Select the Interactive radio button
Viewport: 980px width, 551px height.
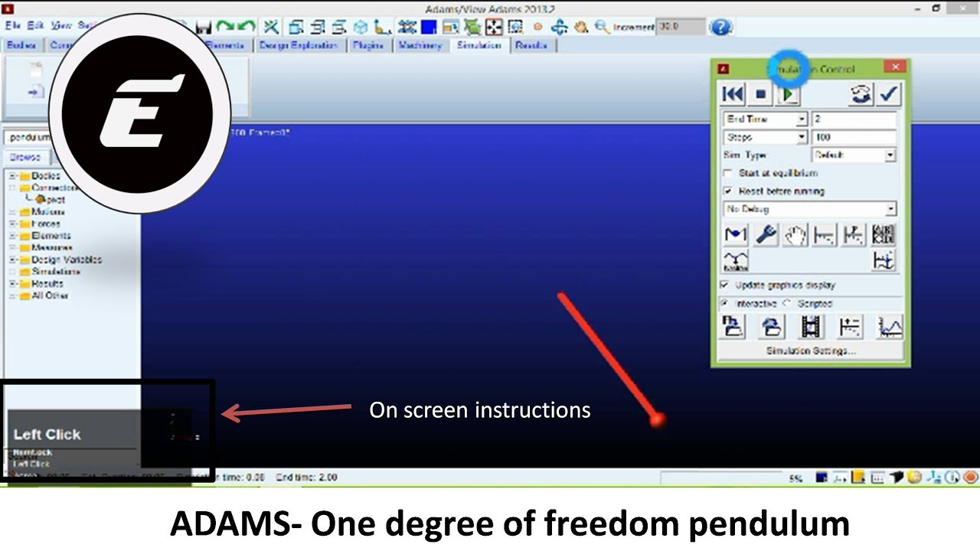(x=725, y=304)
